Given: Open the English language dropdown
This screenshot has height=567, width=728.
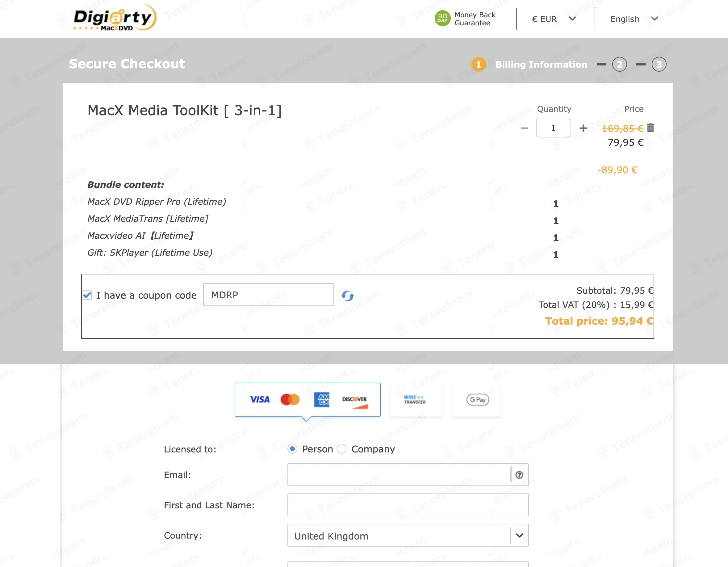Looking at the screenshot, I should coord(634,19).
